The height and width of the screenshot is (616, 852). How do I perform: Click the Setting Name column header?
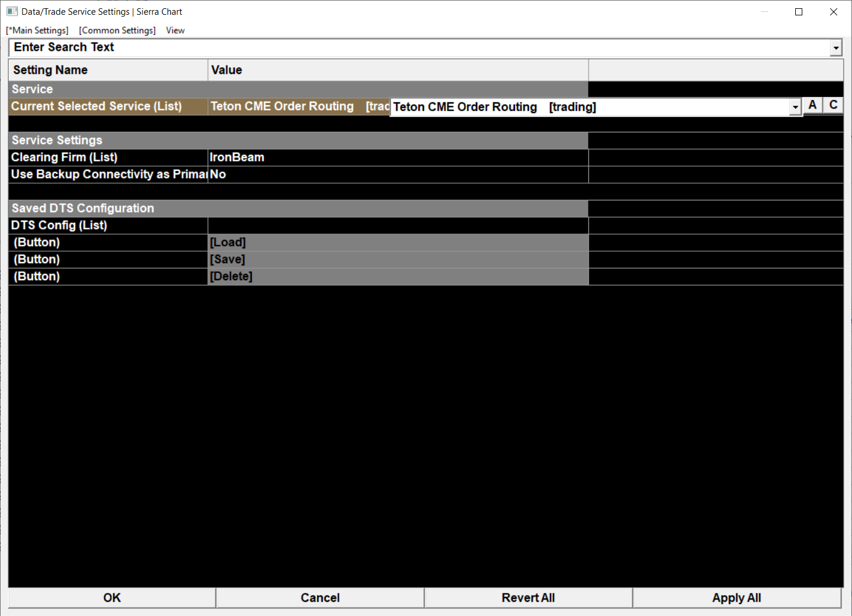(x=108, y=70)
